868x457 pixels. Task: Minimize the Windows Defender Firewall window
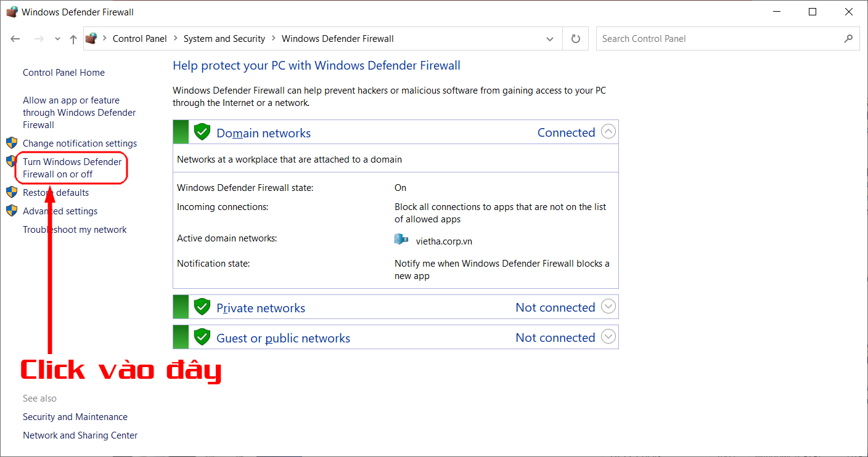pos(778,12)
